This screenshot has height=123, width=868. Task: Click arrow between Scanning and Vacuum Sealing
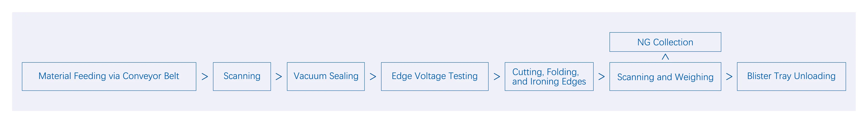click(279, 77)
